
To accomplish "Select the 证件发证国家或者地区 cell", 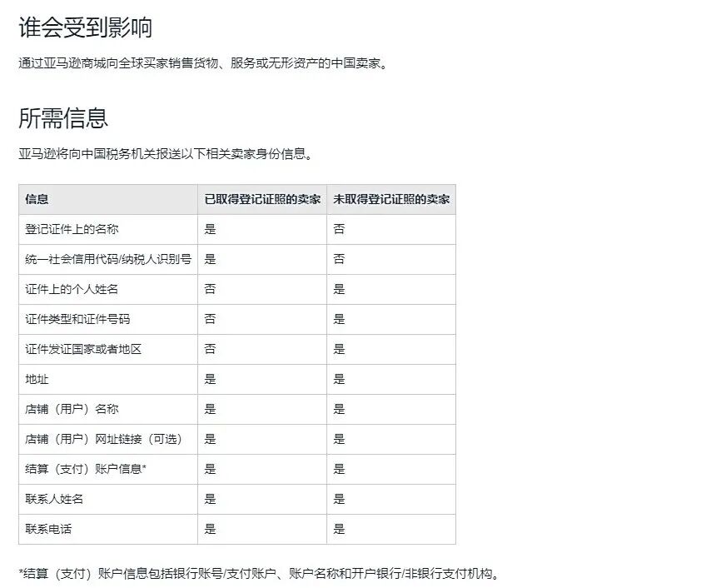I will pyautogui.click(x=83, y=349).
